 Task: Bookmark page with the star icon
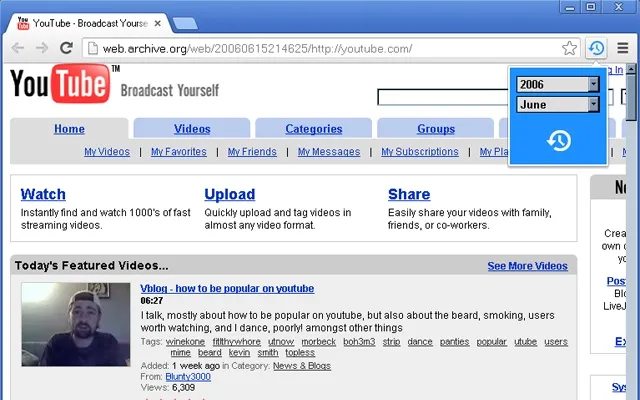coord(569,49)
